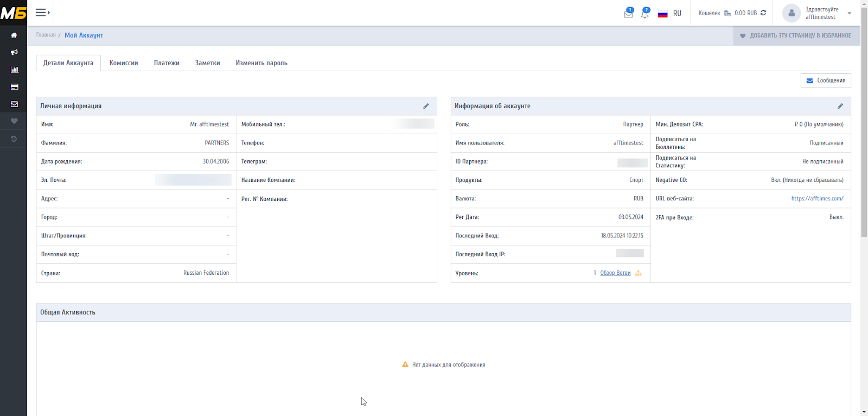
Task: Click the Negative CO value text
Action: pos(807,180)
